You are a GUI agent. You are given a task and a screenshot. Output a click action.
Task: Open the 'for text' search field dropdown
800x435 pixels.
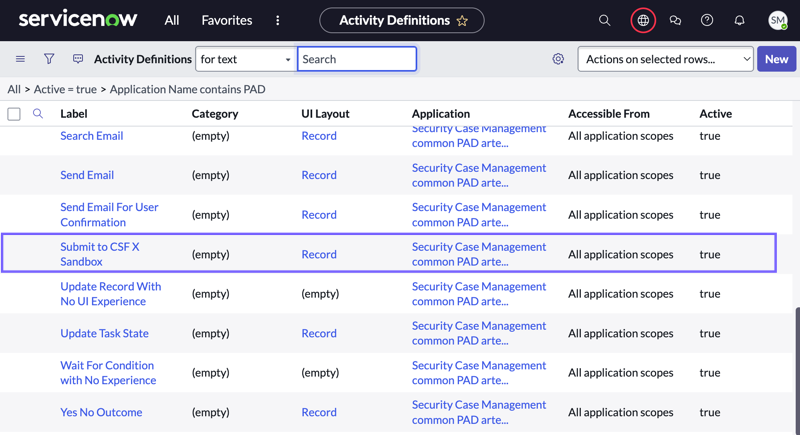[245, 59]
